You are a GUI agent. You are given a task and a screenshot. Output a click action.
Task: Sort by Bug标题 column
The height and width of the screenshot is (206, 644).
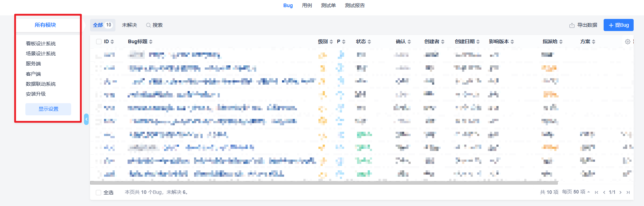tap(140, 42)
